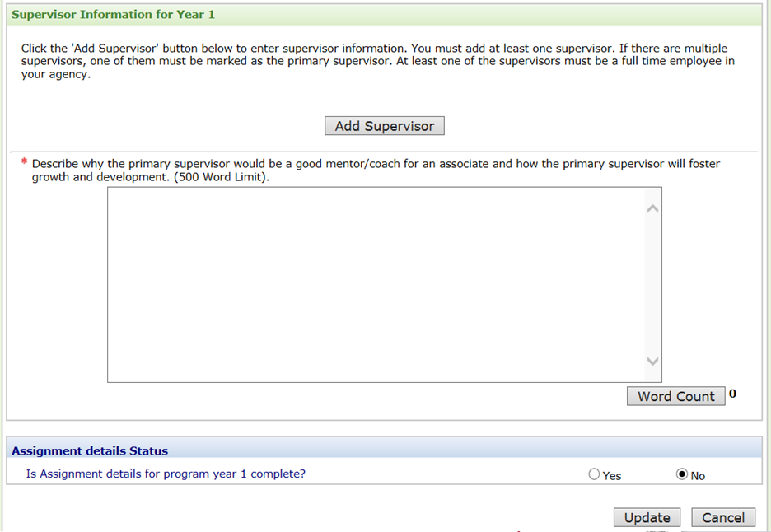The height and width of the screenshot is (532, 771).
Task: Click the 'No' text label
Action: click(698, 475)
